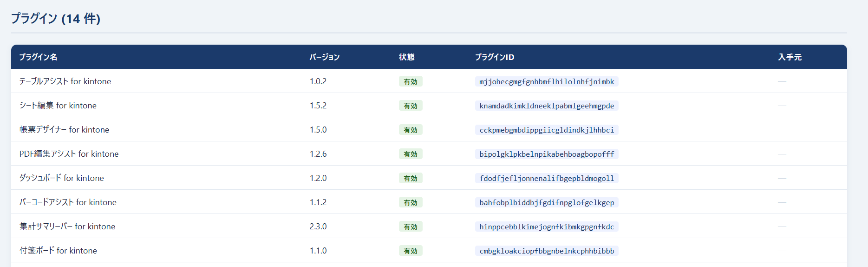Click version 1.2.6 cell
The height and width of the screenshot is (267, 868).
coord(318,154)
